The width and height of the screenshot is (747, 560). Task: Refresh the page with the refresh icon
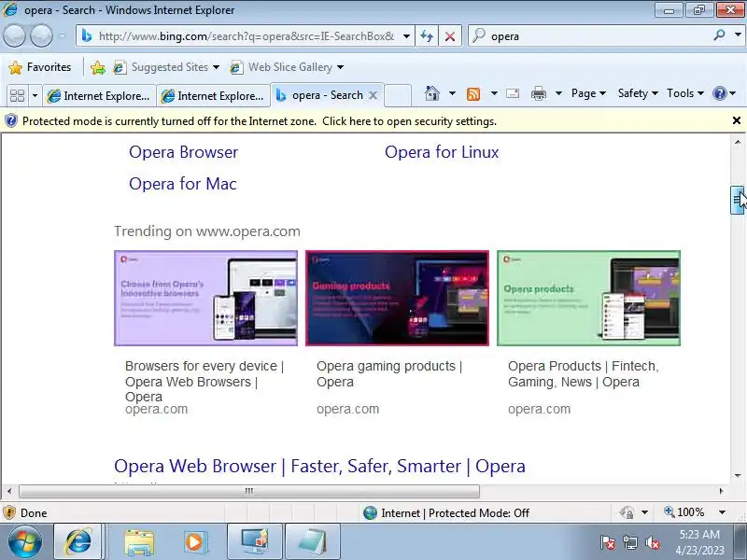pyautogui.click(x=427, y=36)
